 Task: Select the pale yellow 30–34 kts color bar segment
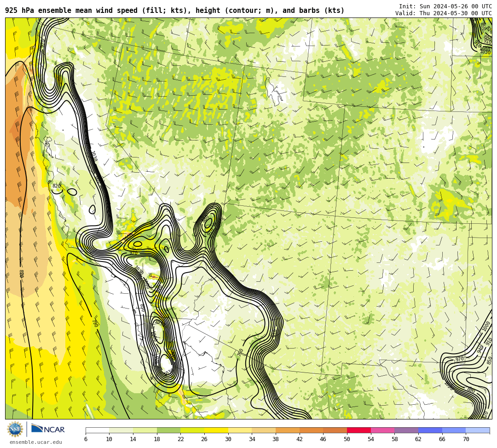[x=240, y=430]
